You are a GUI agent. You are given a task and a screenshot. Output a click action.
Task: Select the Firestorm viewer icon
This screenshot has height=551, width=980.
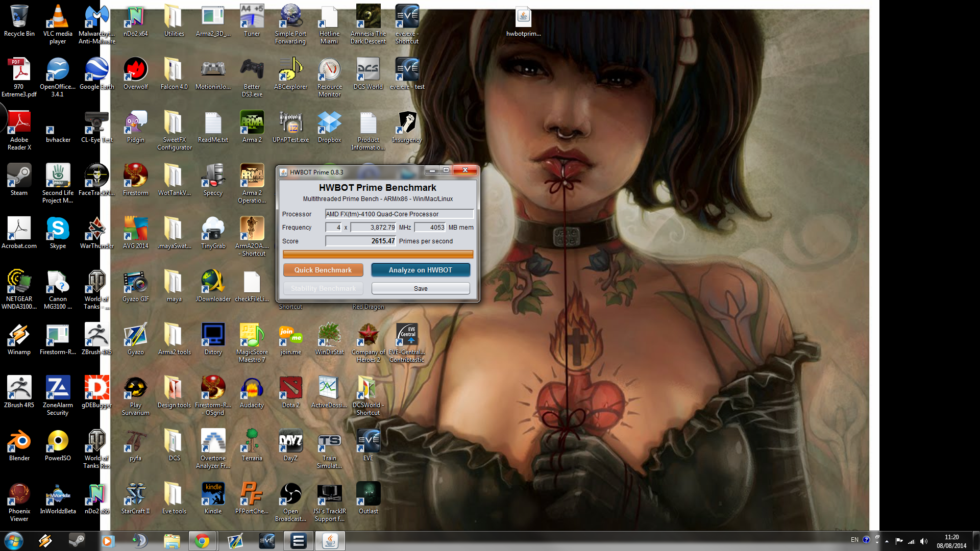[x=135, y=180]
